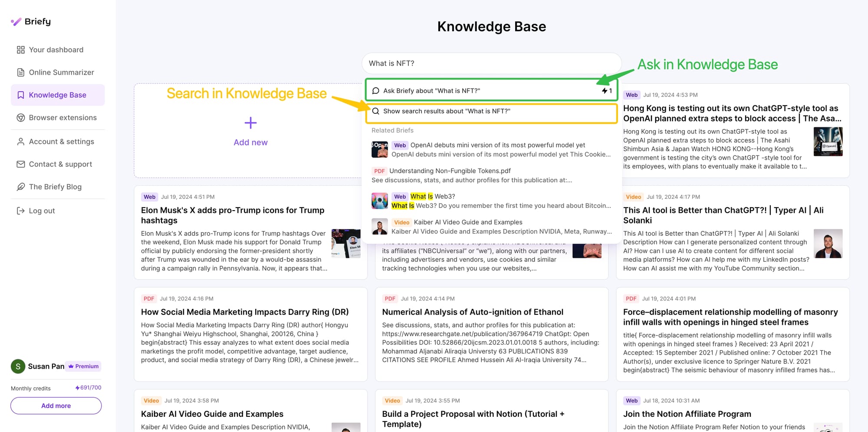Select Knowledge Base in sidebar

[58, 95]
